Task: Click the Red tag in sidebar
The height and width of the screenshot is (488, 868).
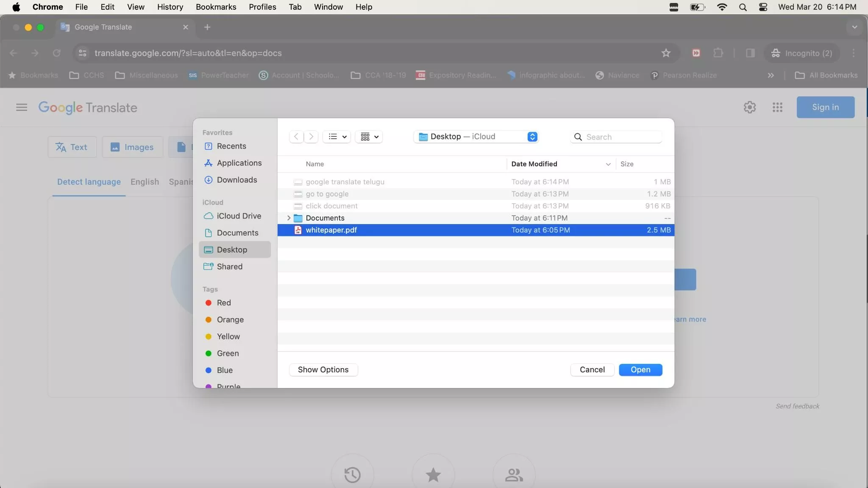Action: 223,303
